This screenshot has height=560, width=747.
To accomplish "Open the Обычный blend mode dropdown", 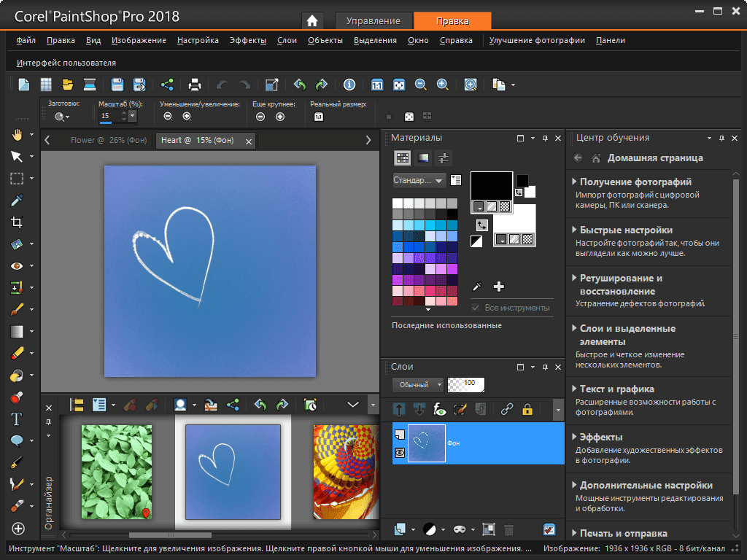I will pyautogui.click(x=418, y=384).
